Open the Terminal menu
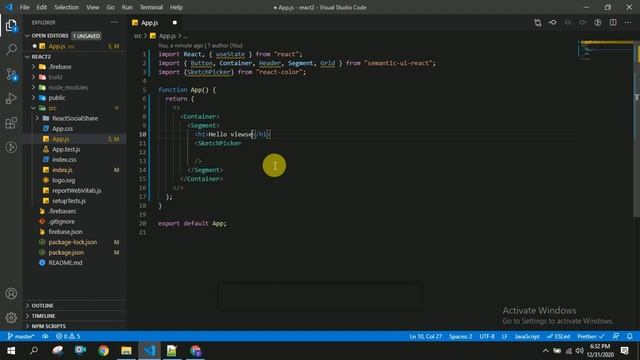This screenshot has width=640, height=360. [151, 7]
